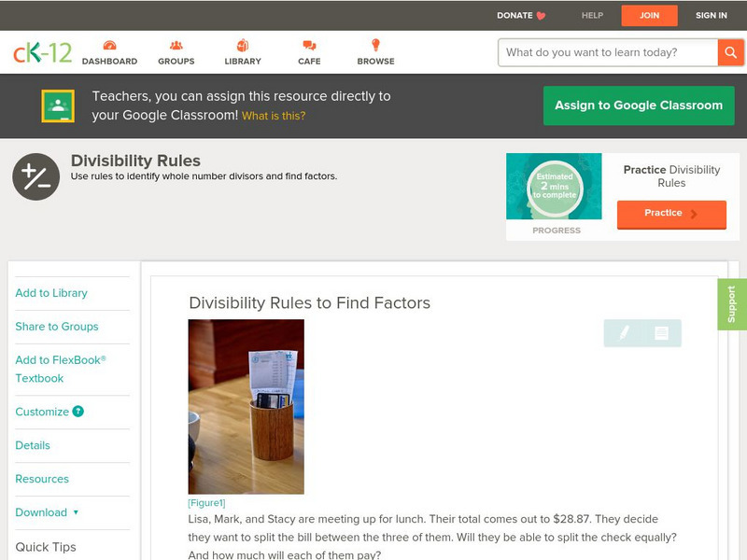Open the DASHBOARD menu label
Image resolution: width=747 pixels, height=560 pixels.
(109, 62)
